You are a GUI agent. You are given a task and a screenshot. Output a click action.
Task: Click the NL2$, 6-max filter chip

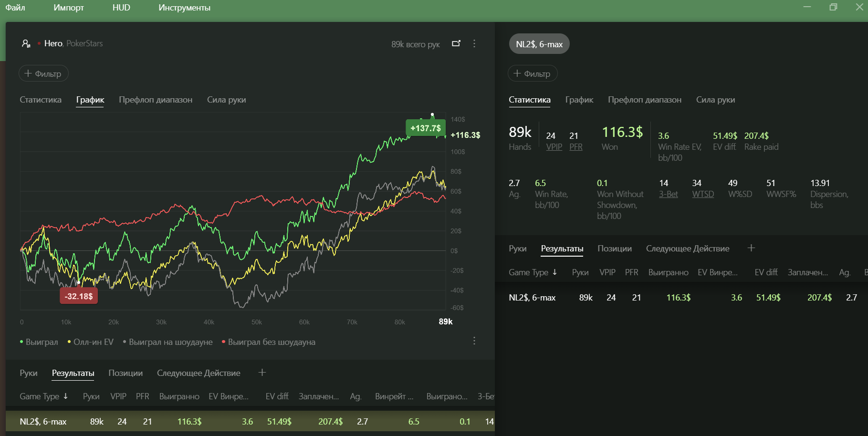(539, 44)
